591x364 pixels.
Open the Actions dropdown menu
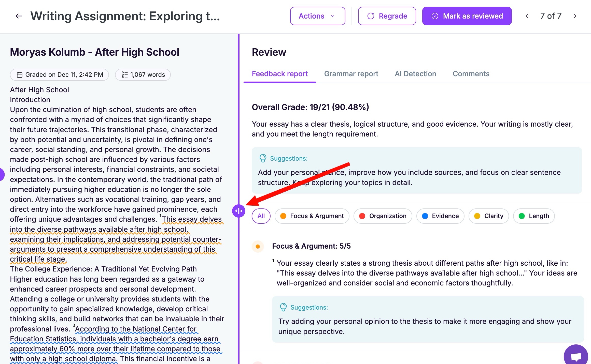(317, 16)
